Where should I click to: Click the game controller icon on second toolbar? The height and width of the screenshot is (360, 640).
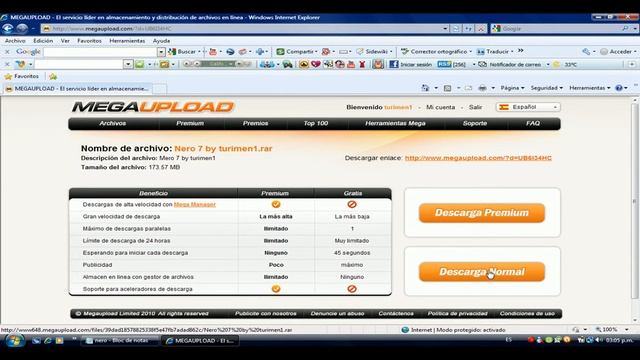point(287,64)
